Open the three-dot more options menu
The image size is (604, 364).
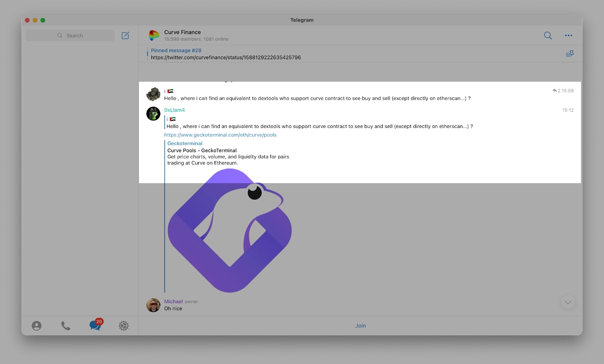point(569,35)
